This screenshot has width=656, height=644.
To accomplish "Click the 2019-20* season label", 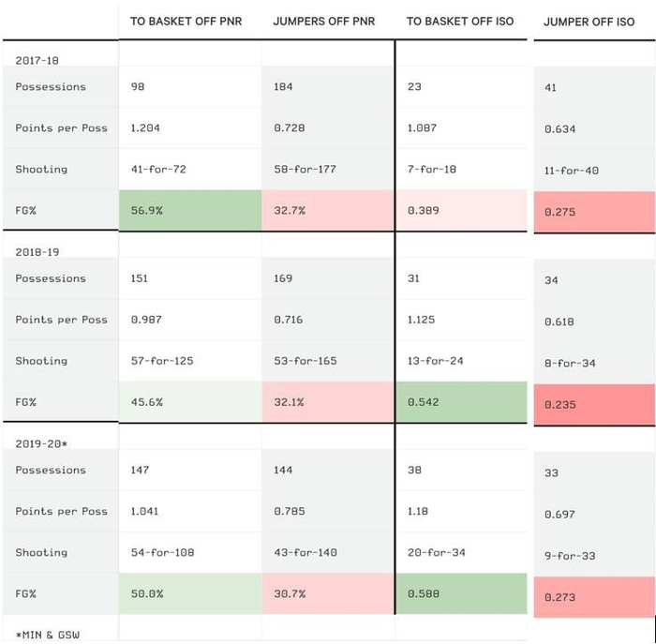I will point(41,443).
